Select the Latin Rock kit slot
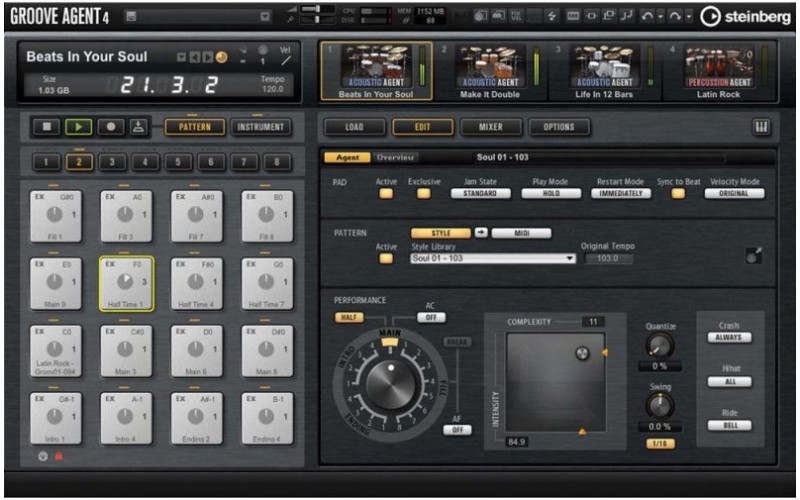Screen dimensions: 800x500 (718, 72)
